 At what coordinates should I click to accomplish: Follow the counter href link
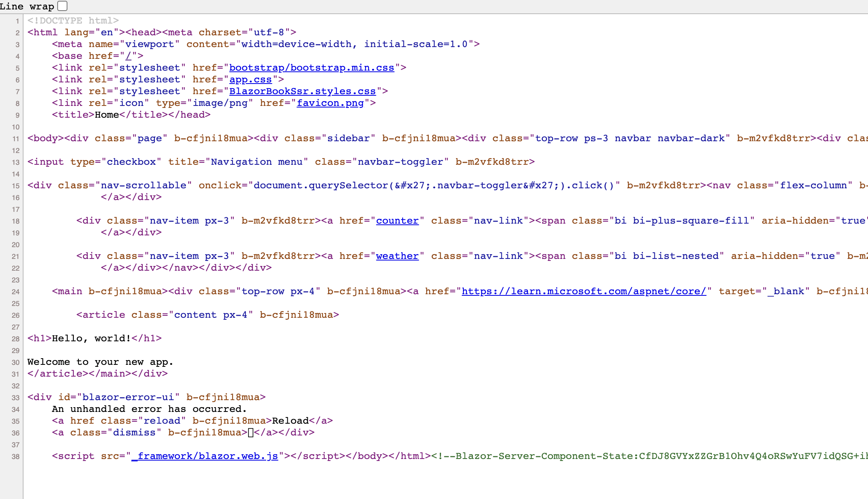pyautogui.click(x=397, y=221)
